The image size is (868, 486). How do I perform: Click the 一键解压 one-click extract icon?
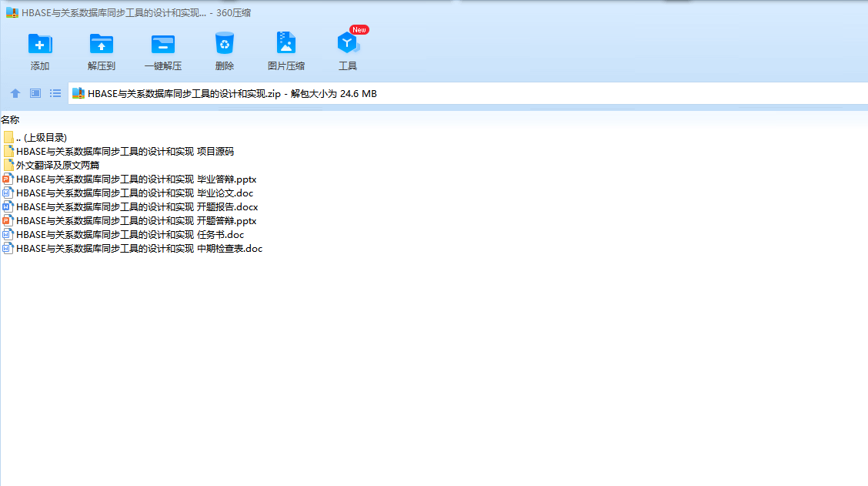point(163,44)
